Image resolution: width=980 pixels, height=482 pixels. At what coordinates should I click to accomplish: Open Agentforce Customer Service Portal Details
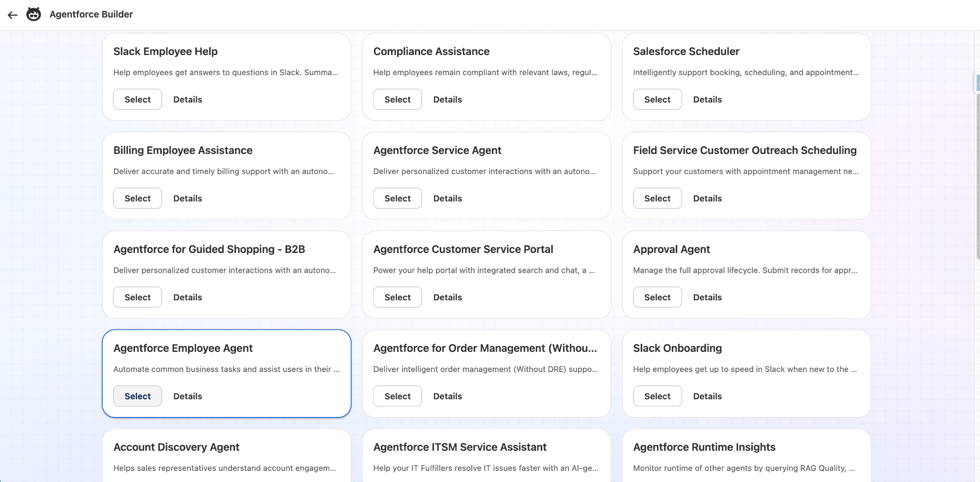[x=447, y=297]
